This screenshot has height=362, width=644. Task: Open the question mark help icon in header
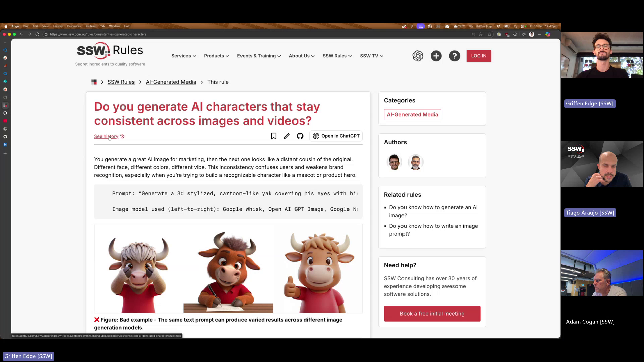(454, 56)
